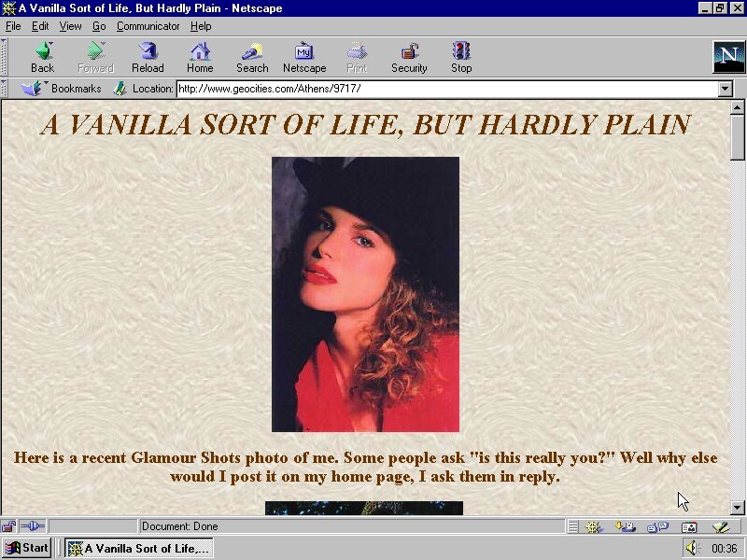The height and width of the screenshot is (560, 747).
Task: Select the Vanilla Sort of Life taskbar button
Action: (x=139, y=548)
